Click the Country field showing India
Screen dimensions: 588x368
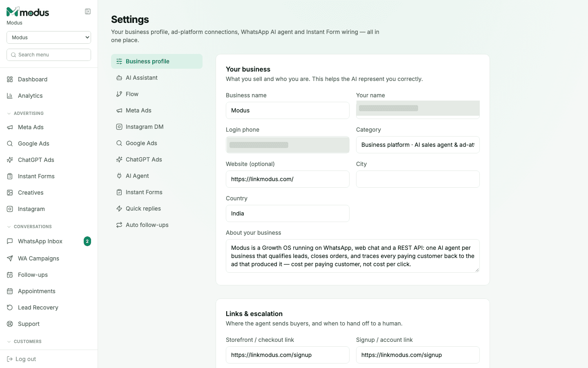pyautogui.click(x=287, y=213)
